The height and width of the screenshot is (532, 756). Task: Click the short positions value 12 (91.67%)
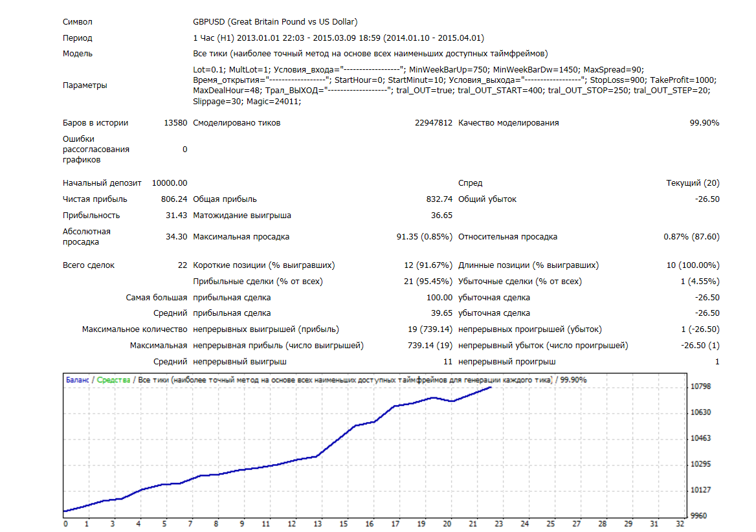[428, 265]
